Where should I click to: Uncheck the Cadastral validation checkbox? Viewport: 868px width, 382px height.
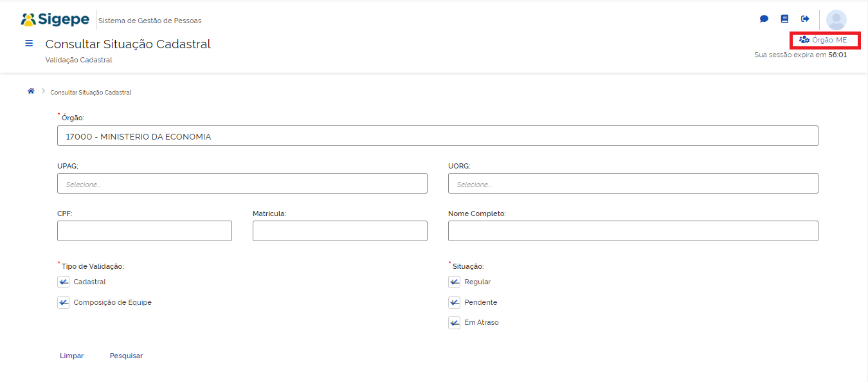point(63,282)
